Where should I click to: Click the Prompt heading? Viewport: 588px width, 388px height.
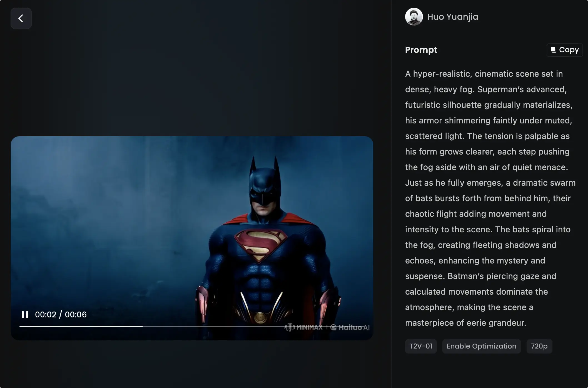(421, 50)
